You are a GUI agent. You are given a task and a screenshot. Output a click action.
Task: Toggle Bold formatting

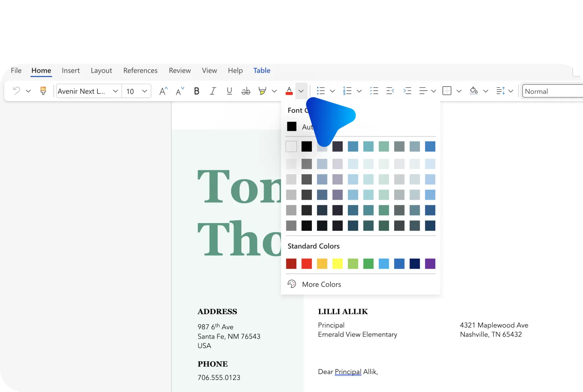pyautogui.click(x=197, y=91)
